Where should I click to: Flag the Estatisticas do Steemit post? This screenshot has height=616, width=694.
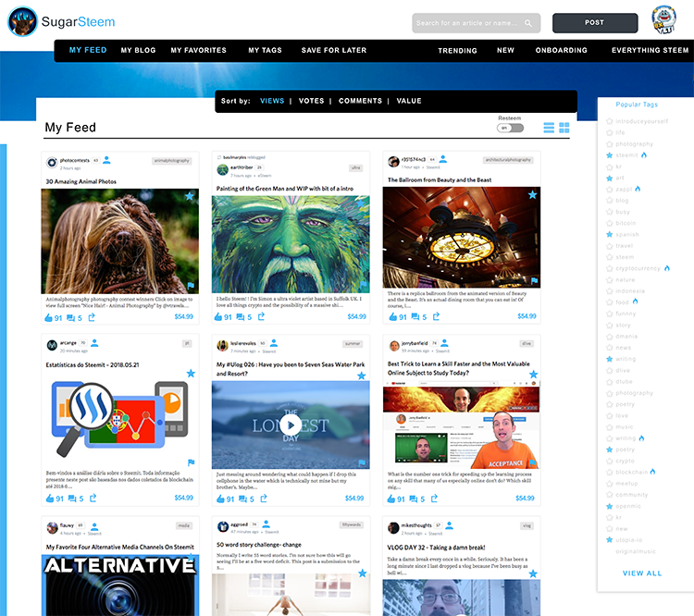(x=192, y=462)
